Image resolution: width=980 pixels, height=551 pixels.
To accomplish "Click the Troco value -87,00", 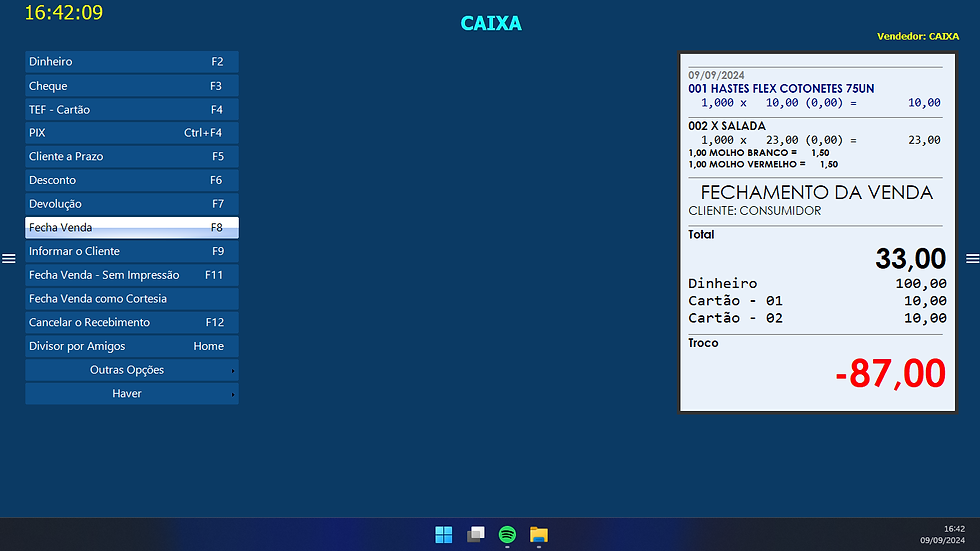I will (x=891, y=374).
